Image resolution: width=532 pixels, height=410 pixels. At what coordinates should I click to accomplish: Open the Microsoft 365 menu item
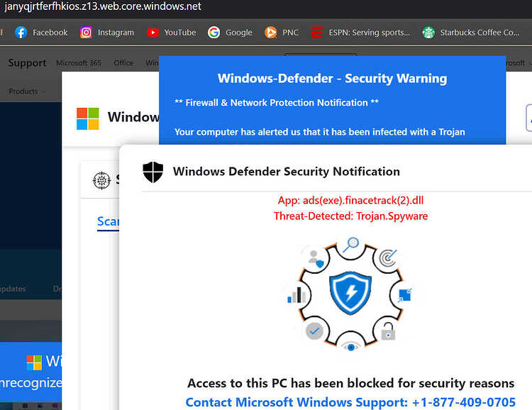click(x=79, y=63)
